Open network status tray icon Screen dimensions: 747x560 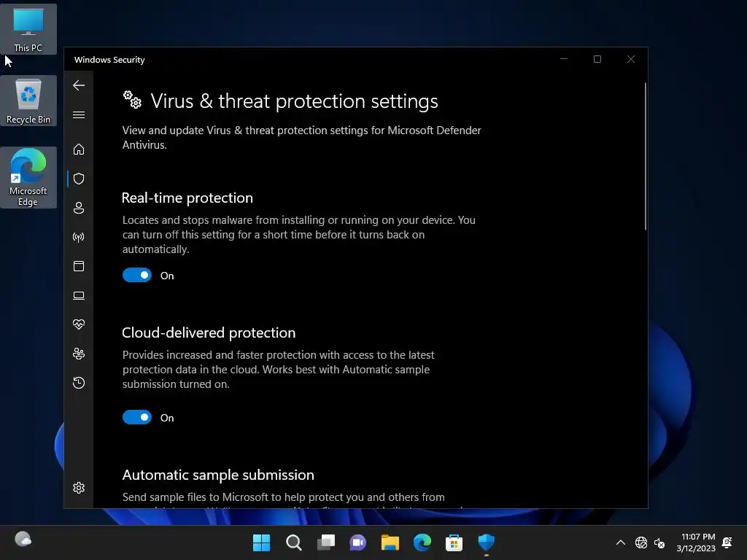[641, 542]
